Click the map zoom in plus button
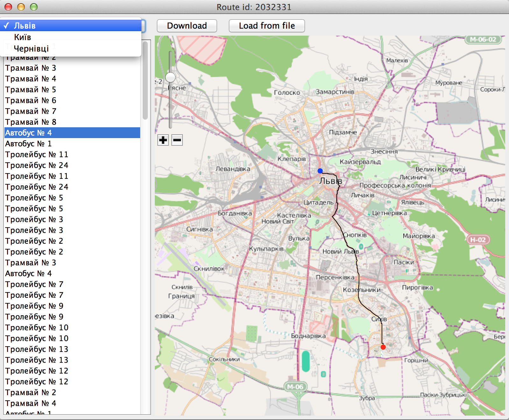 pyautogui.click(x=163, y=140)
